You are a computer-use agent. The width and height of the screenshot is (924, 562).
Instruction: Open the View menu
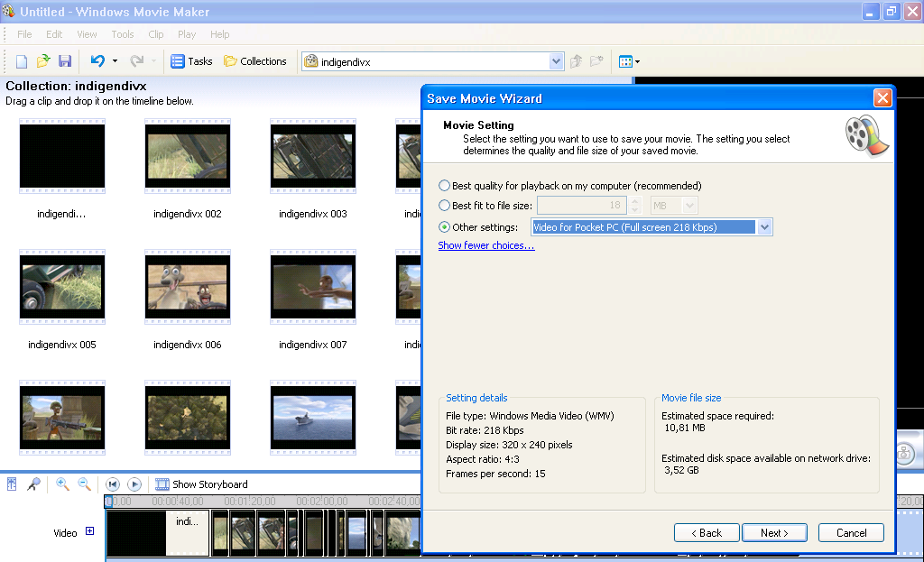click(x=87, y=34)
